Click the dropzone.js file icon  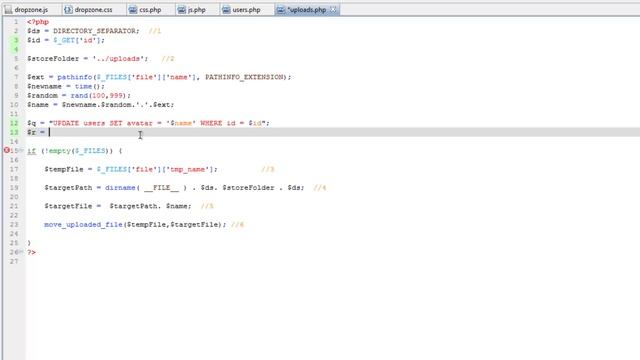[8, 9]
